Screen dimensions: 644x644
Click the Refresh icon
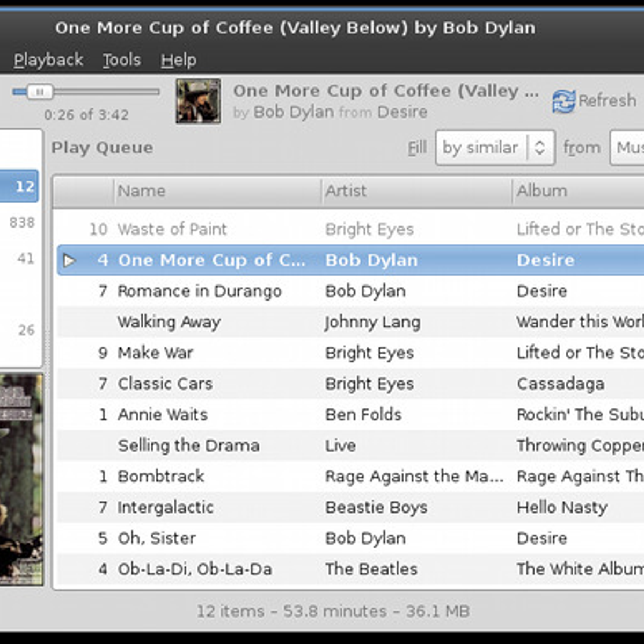point(563,101)
